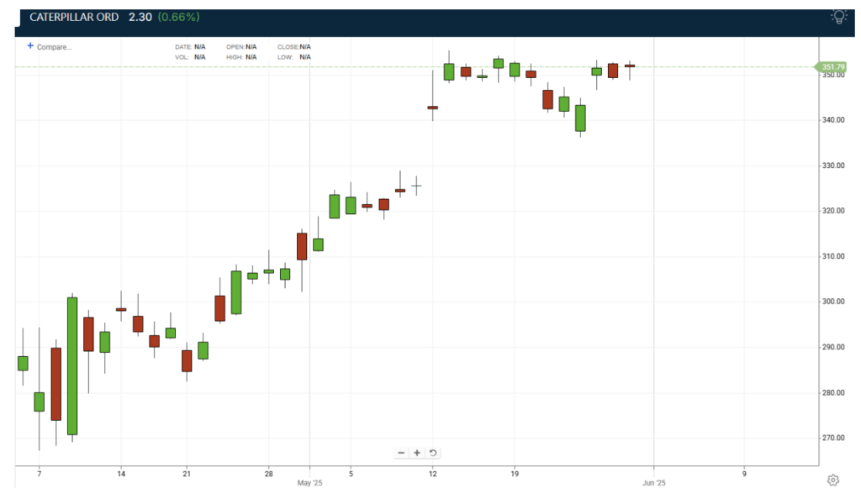
Task: Zoom in the chart with plus button
Action: pyautogui.click(x=417, y=453)
